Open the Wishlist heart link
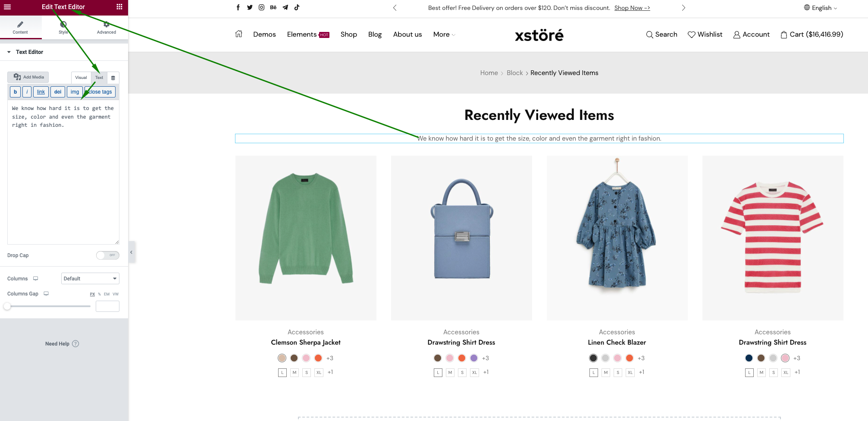Screen dimensions: 868x421 pos(705,35)
